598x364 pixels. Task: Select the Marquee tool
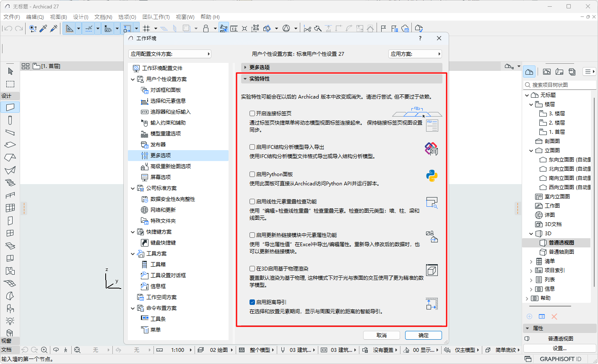pos(10,84)
